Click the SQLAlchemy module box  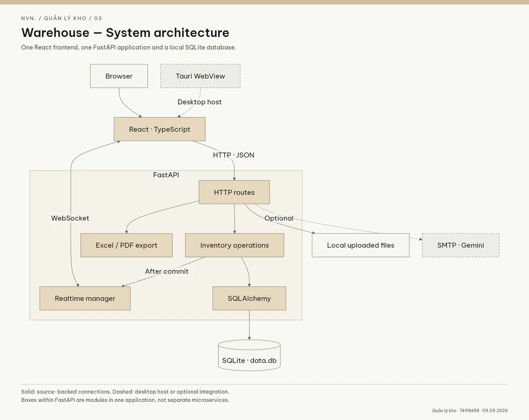pos(249,298)
